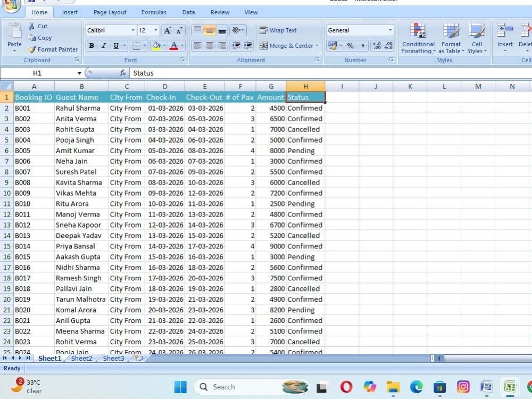Increase the indent
The width and height of the screenshot is (532, 399).
pyautogui.click(x=248, y=45)
